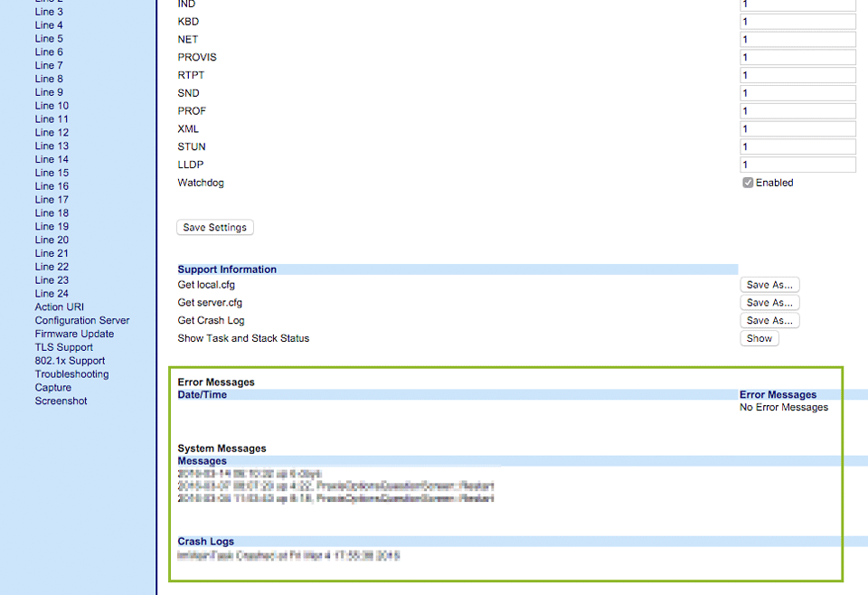868x595 pixels.
Task: Open the Screenshot page
Action: click(61, 401)
